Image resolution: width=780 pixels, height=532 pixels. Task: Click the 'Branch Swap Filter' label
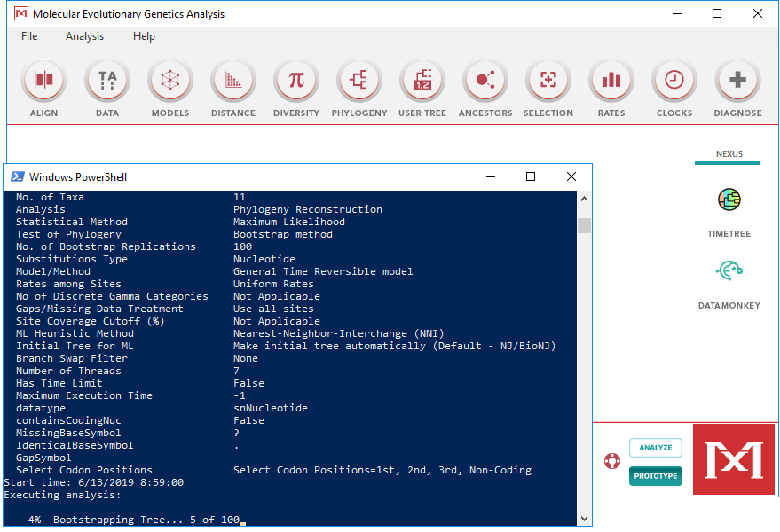pos(72,358)
